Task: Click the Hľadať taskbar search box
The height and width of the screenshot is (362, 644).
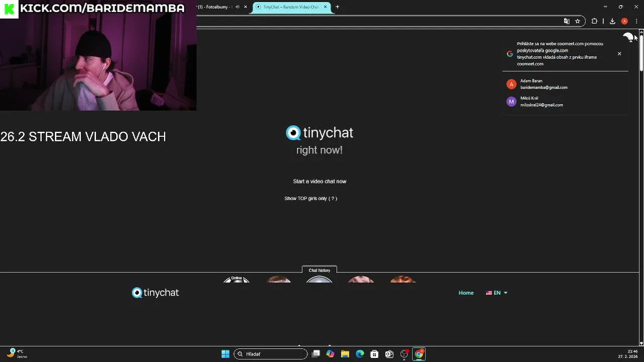Action: 271,354
